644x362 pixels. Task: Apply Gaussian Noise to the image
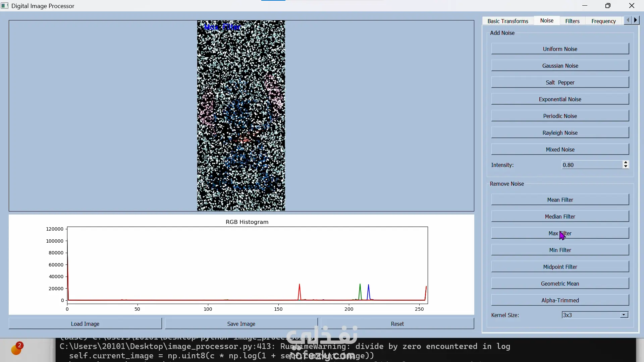point(560,66)
